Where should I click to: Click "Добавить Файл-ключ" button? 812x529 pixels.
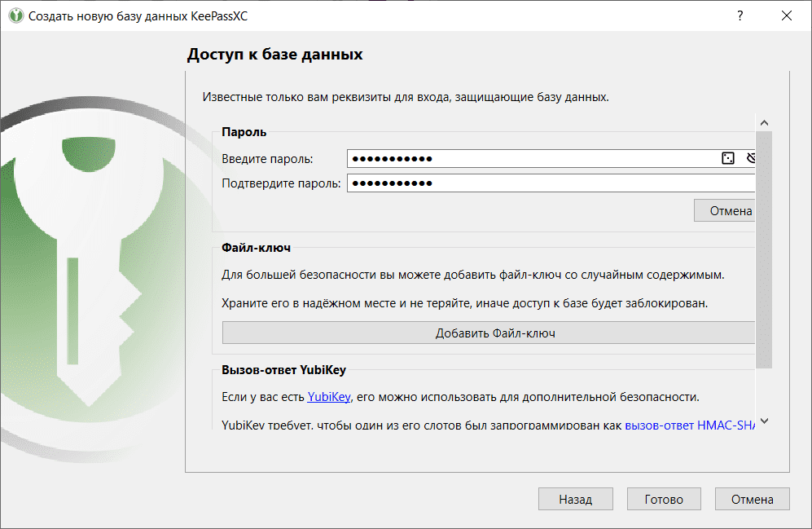[x=489, y=333]
